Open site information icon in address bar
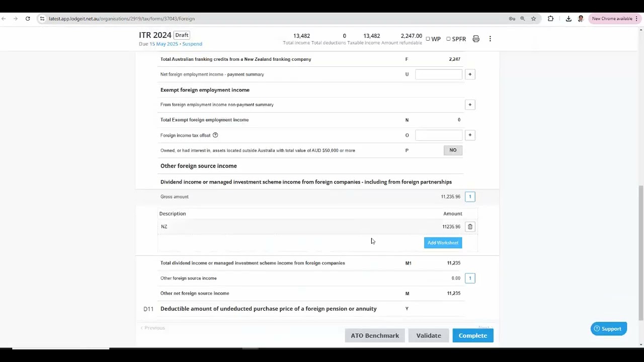The width and height of the screenshot is (644, 362). (42, 19)
